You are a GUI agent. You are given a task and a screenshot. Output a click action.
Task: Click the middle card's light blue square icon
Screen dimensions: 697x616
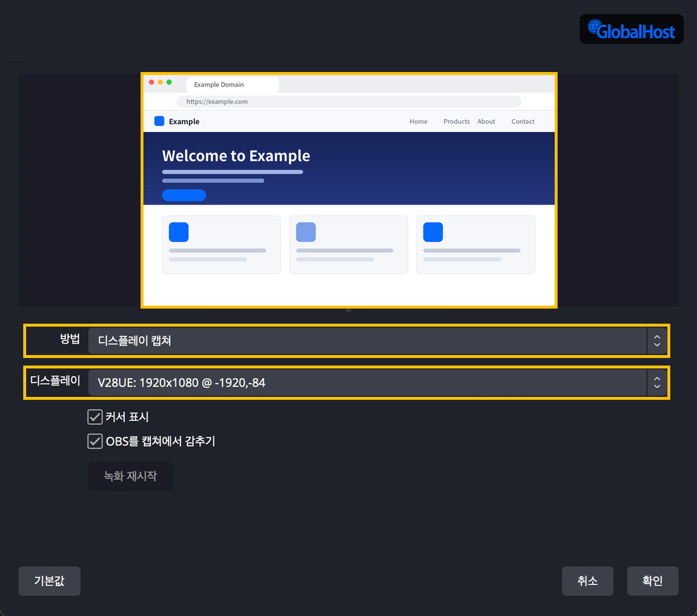click(x=306, y=232)
